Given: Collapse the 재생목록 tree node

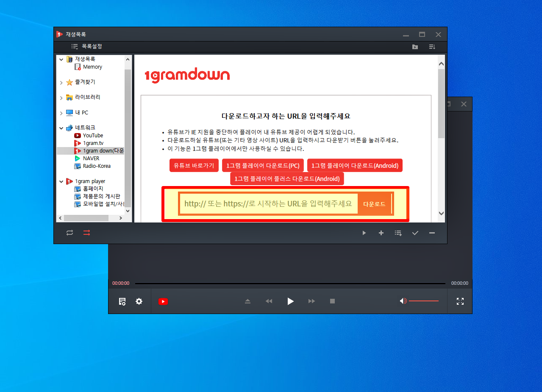Looking at the screenshot, I should (x=61, y=59).
